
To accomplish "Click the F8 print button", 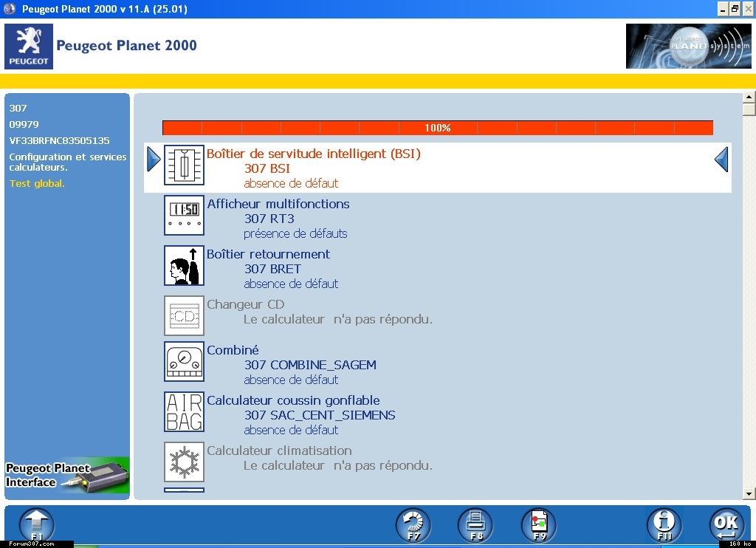I will point(476,525).
